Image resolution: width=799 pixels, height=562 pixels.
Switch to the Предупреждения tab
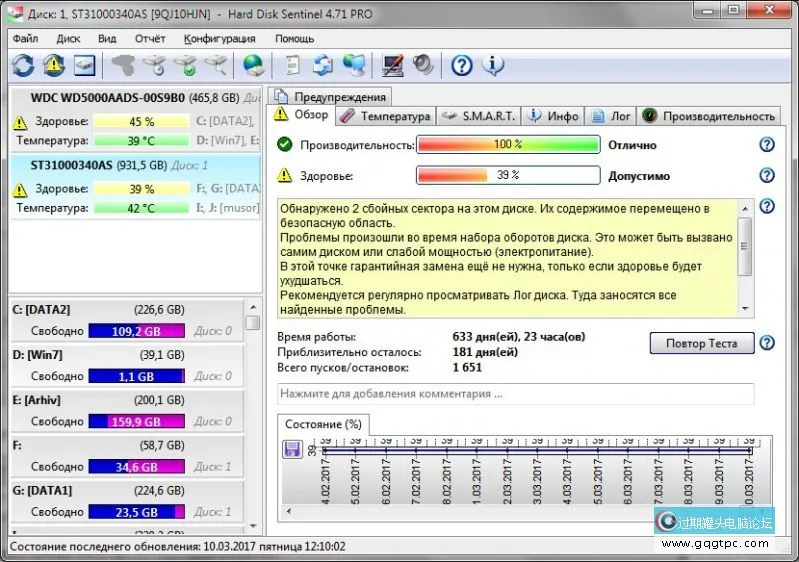click(329, 97)
